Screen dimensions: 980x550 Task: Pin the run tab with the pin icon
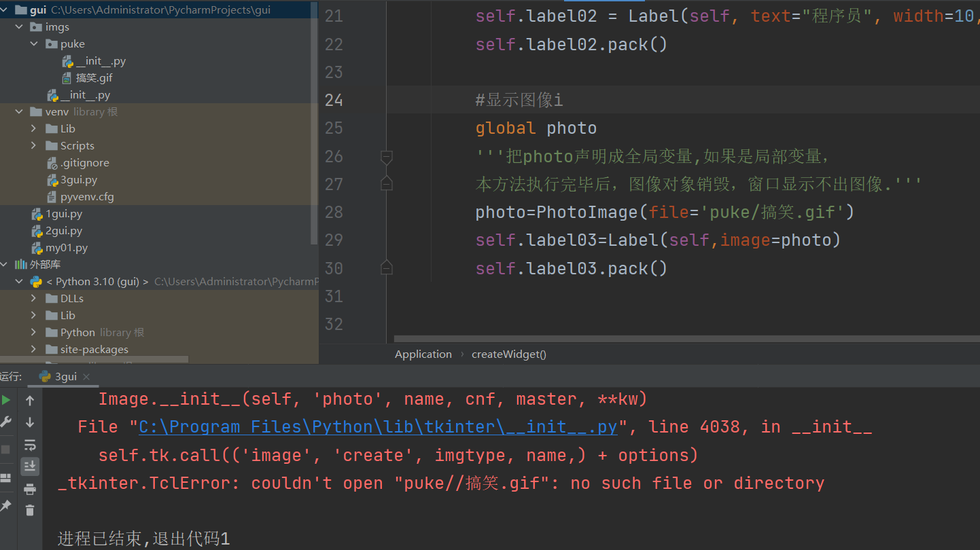(6, 505)
